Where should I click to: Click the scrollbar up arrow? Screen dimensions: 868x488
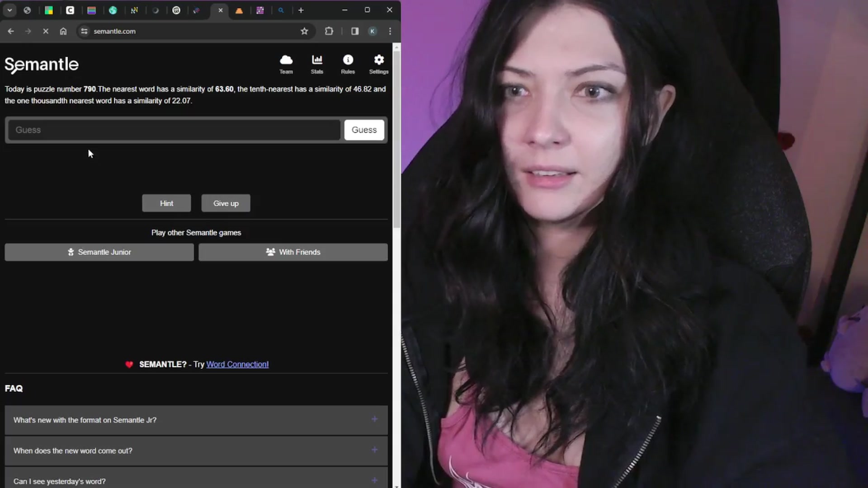(396, 47)
